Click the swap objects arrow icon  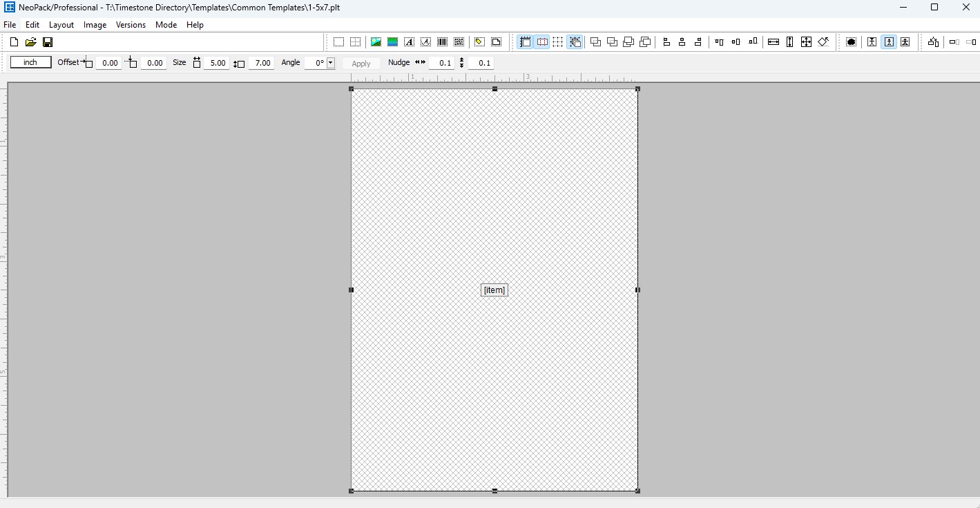(x=933, y=42)
